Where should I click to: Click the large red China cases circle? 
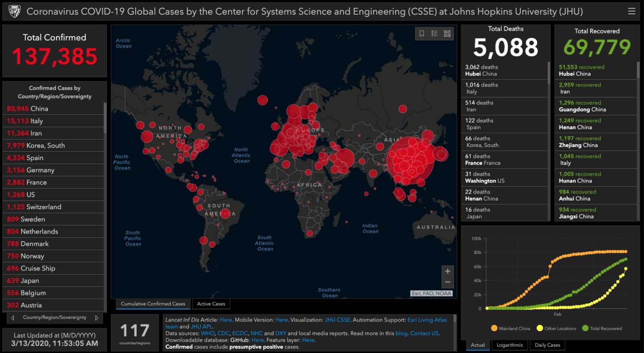410,161
